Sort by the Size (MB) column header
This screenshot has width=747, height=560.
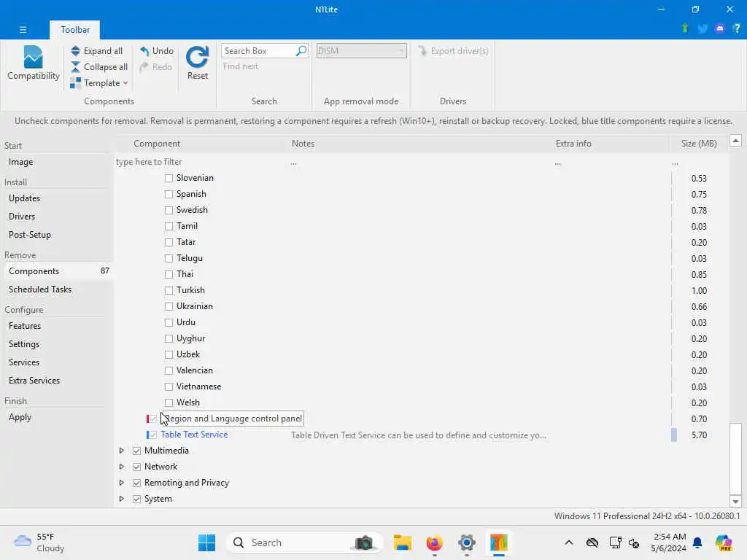pos(699,144)
